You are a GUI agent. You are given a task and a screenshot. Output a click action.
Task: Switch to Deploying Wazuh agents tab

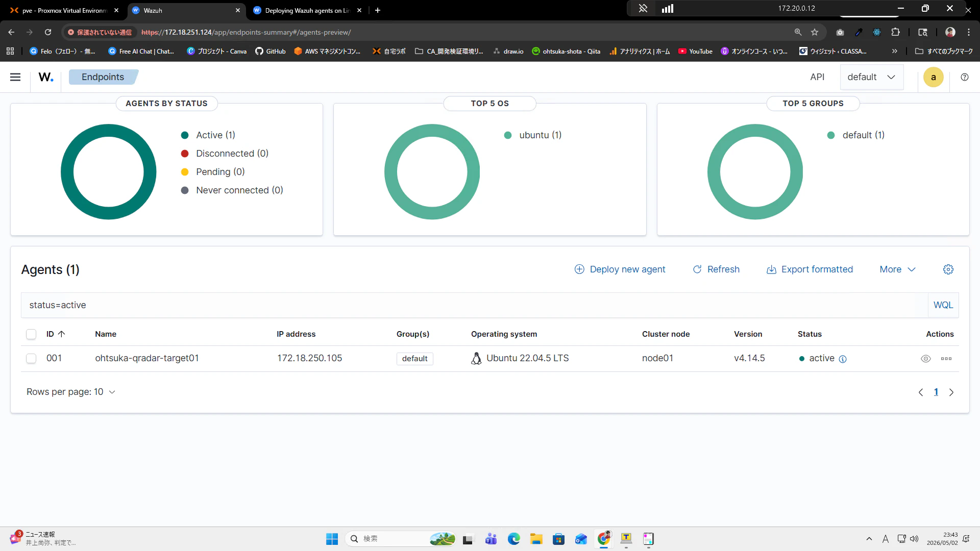tap(306, 10)
